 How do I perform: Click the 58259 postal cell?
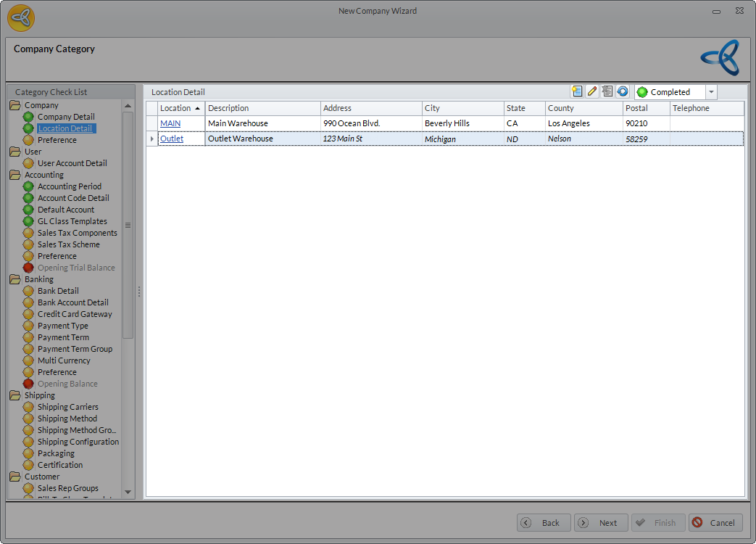point(646,139)
